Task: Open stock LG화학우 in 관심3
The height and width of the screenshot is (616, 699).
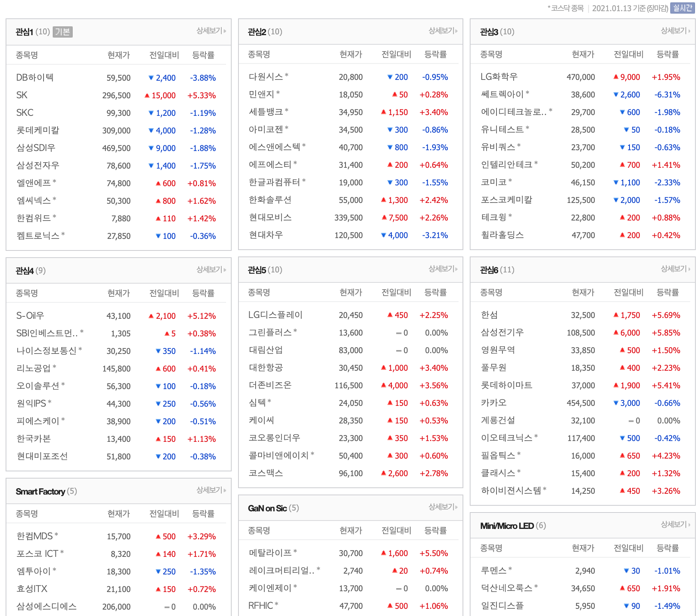Action: click(x=499, y=77)
